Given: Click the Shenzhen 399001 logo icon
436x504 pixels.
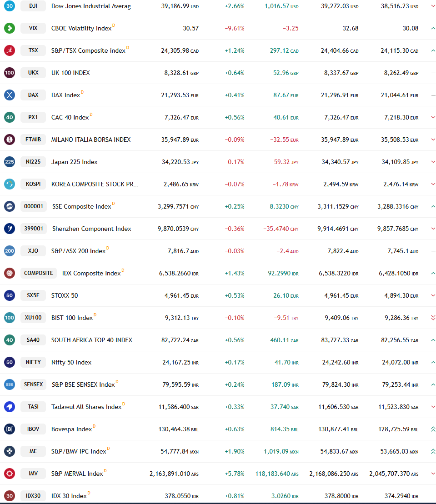Looking at the screenshot, I should tap(10, 229).
